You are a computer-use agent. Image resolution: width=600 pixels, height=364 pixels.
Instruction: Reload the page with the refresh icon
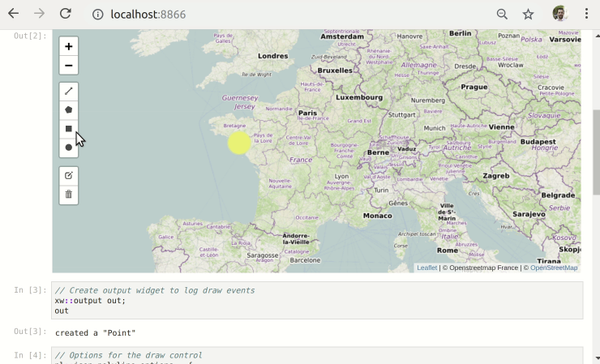(x=65, y=14)
